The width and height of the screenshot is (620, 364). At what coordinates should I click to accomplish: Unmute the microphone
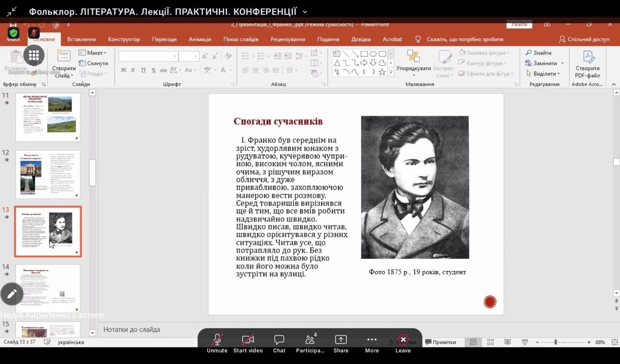(217, 340)
